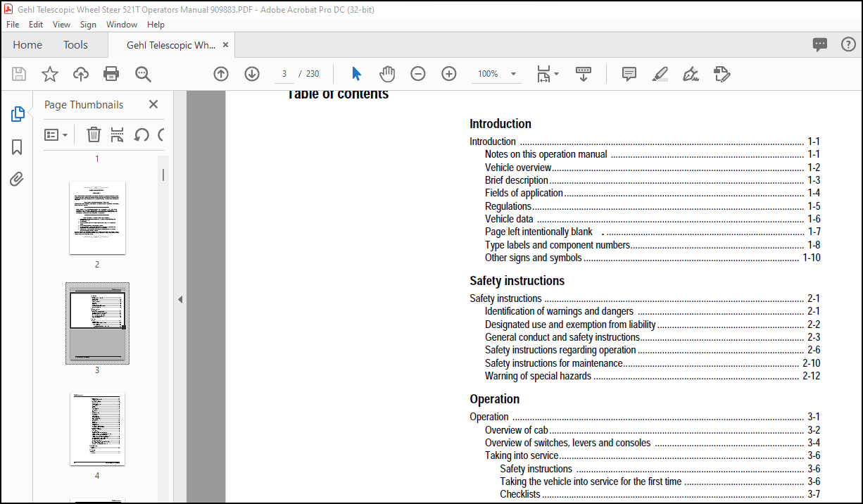The height and width of the screenshot is (504, 863).
Task: Open the File menu
Action: point(13,24)
